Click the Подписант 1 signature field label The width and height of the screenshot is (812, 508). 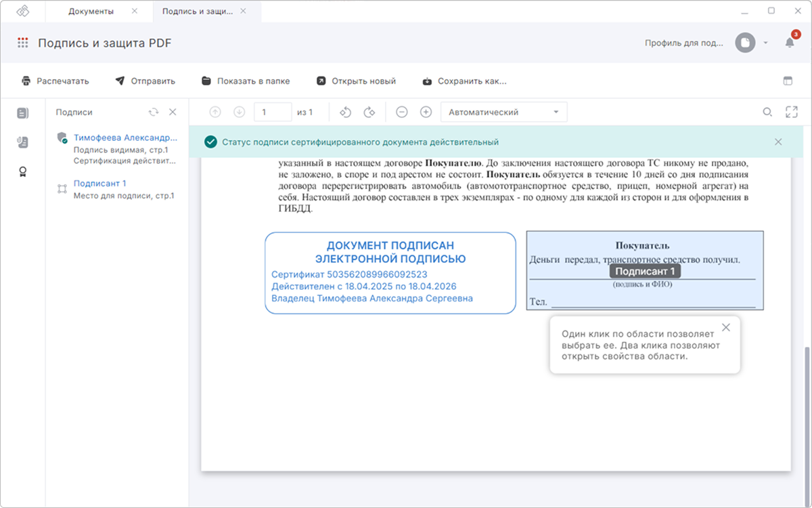click(645, 272)
